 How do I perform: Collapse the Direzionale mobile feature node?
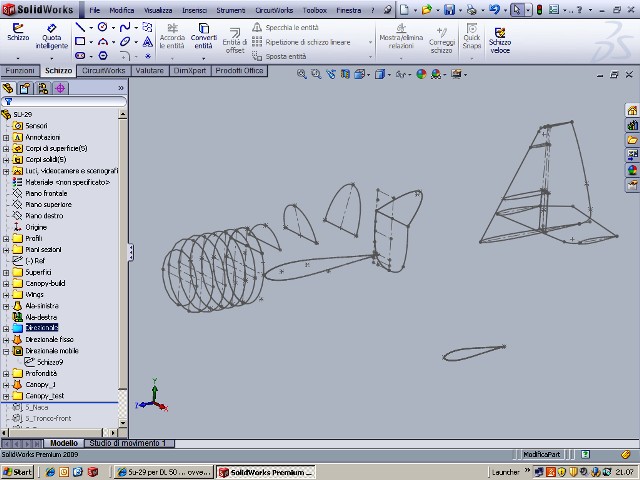pyautogui.click(x=6, y=351)
